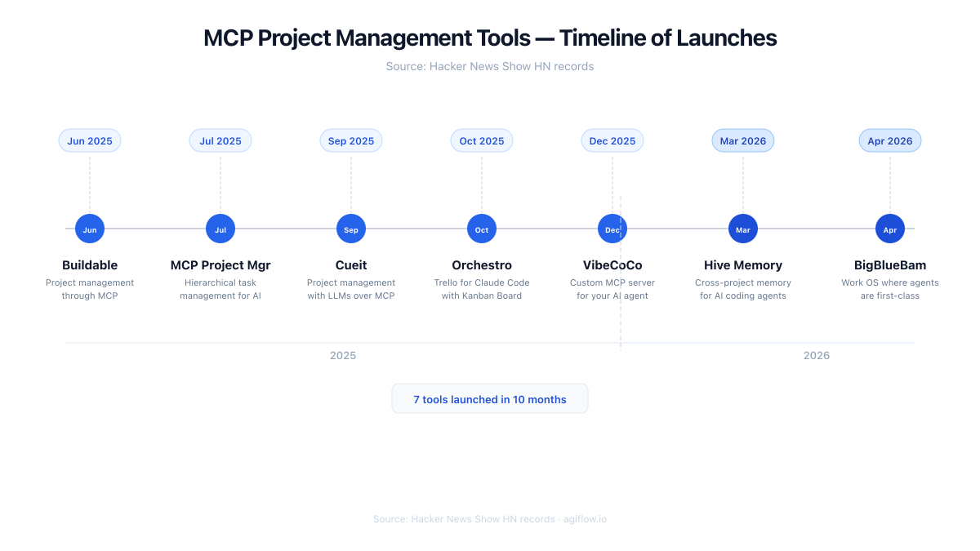Click 'Work OS where agents are first-class'
The image size is (980, 551).
[890, 289]
